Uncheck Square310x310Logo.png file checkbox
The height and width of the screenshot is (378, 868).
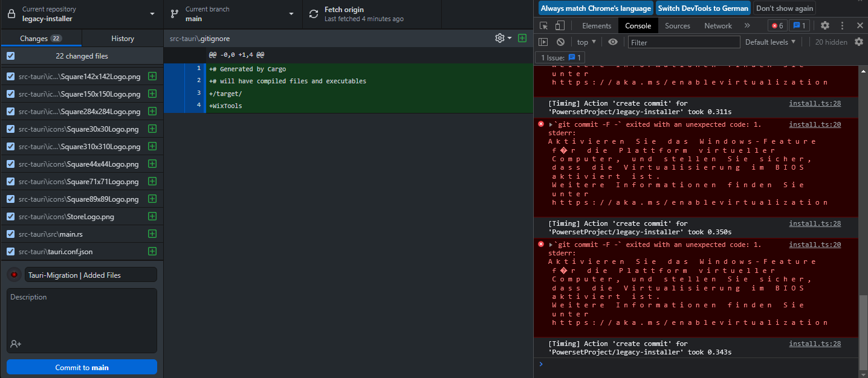coord(10,147)
